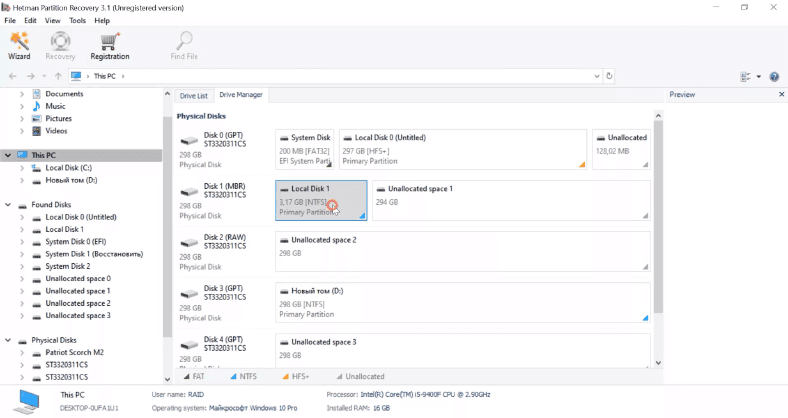Collapse the Found Disks tree node
The image size is (788, 418).
[x=8, y=204]
